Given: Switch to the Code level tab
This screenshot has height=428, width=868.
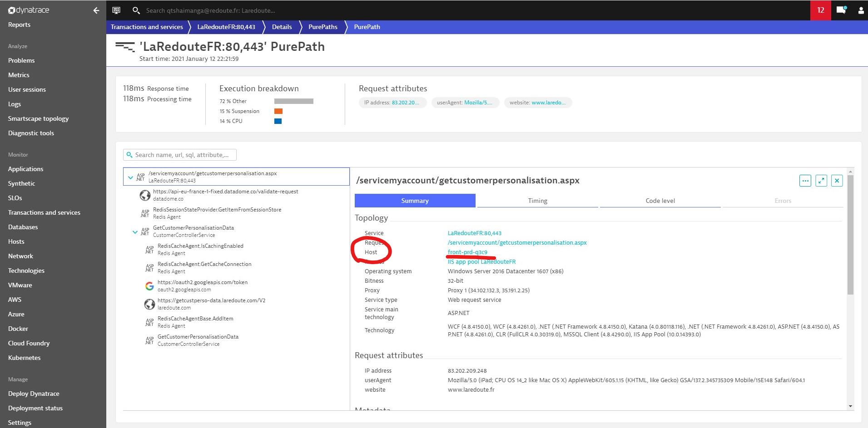Looking at the screenshot, I should coord(660,201).
